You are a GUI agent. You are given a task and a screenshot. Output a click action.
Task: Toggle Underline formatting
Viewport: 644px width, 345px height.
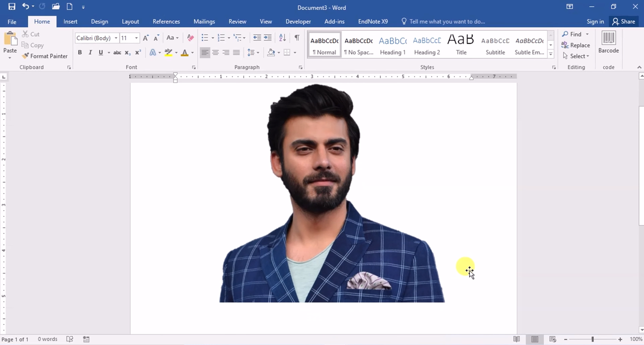[101, 52]
